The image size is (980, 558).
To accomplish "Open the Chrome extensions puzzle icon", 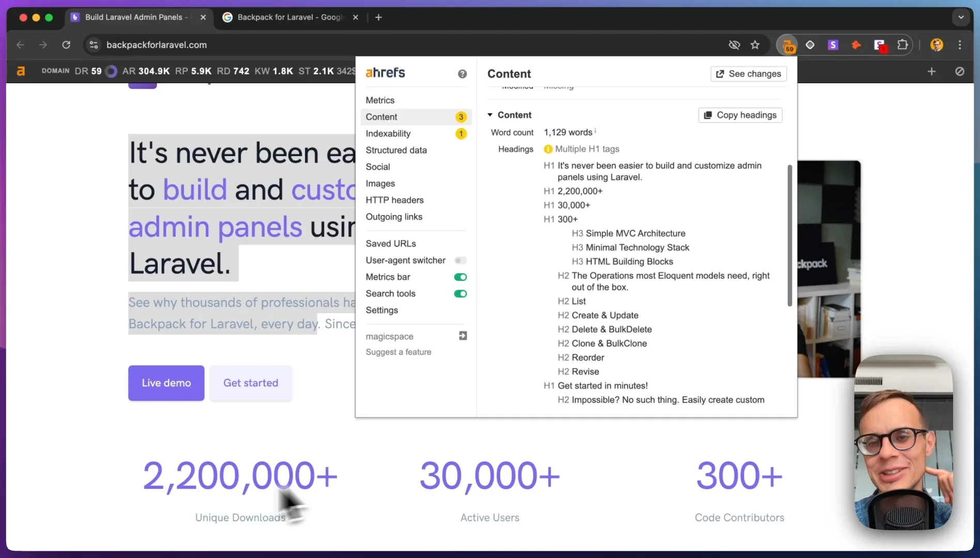I will pos(902,45).
